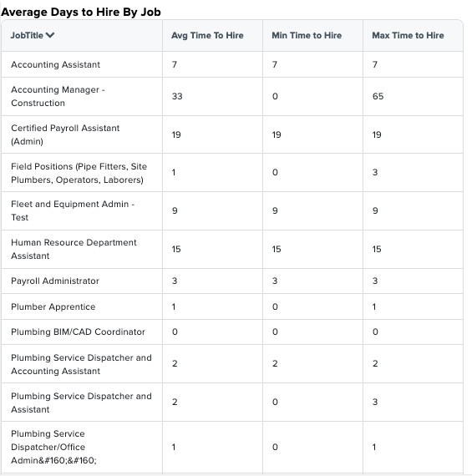The image size is (472, 476).
Task: Select Plumbing Service Dispatcher/Office Admin row
Action: 232,447
